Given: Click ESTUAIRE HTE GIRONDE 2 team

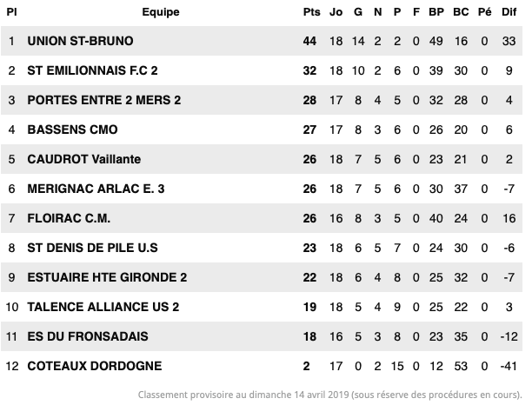Looking at the screenshot, I should (x=107, y=277).
